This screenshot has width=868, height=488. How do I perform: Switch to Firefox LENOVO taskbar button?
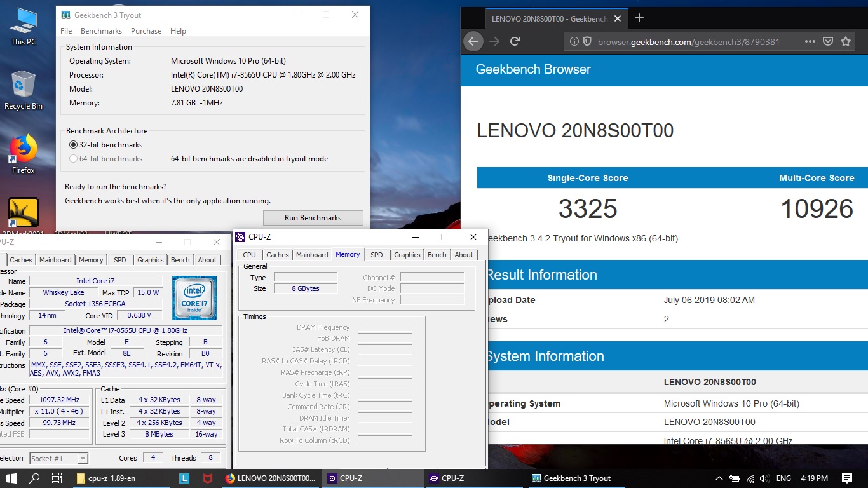(271, 478)
